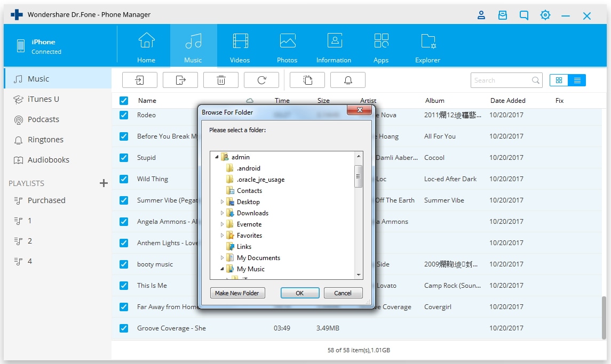Click the folder tree scroll down arrow

359,275
